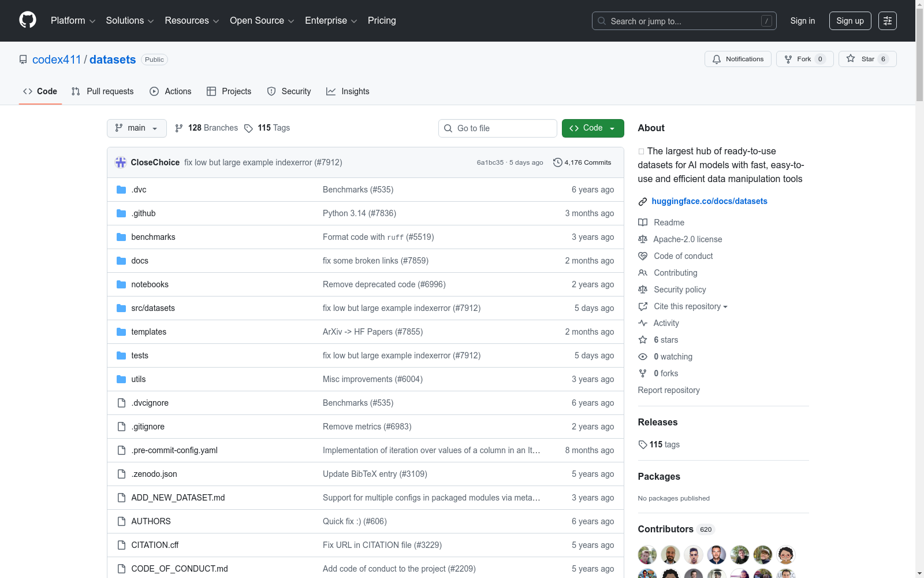Open the Pricing page

tap(382, 21)
